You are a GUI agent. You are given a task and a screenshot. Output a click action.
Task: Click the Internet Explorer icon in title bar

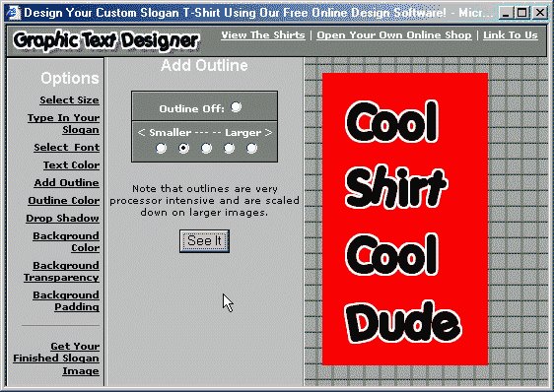tap(14, 13)
